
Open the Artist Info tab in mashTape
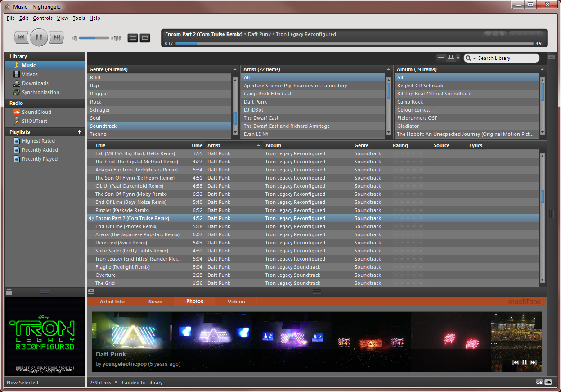click(x=112, y=302)
